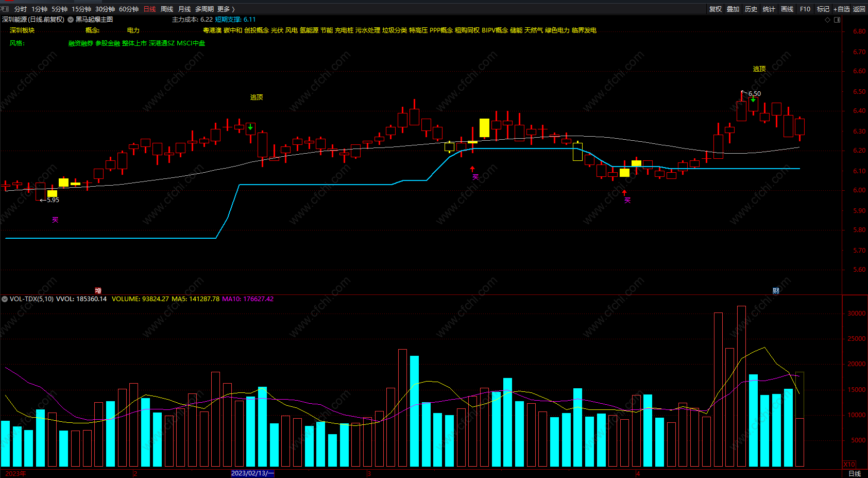Open the 天然气 concept link

tap(534, 30)
